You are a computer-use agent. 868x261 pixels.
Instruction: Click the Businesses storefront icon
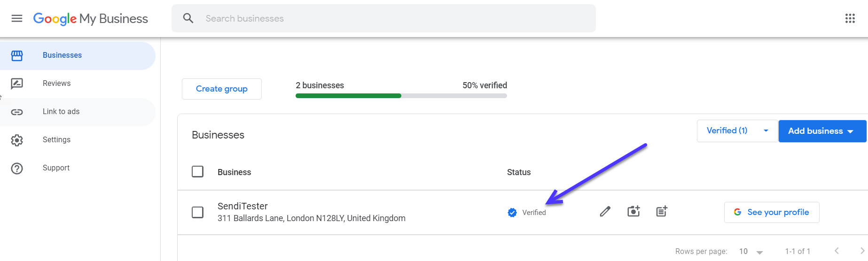pyautogui.click(x=17, y=55)
